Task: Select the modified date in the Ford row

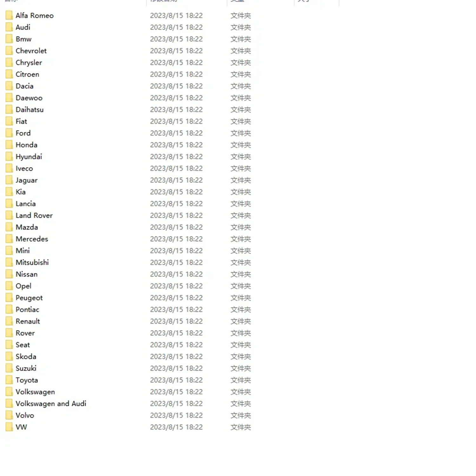Action: pos(176,133)
